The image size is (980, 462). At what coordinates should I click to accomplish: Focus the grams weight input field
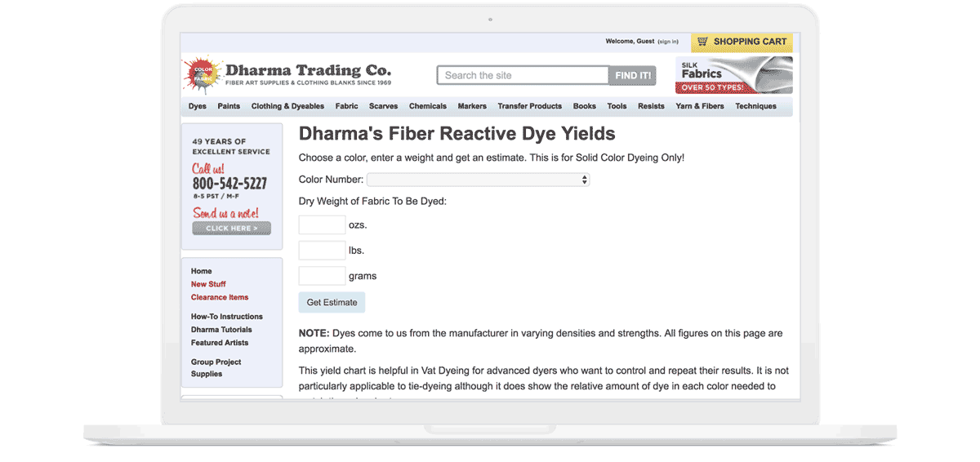(322, 276)
